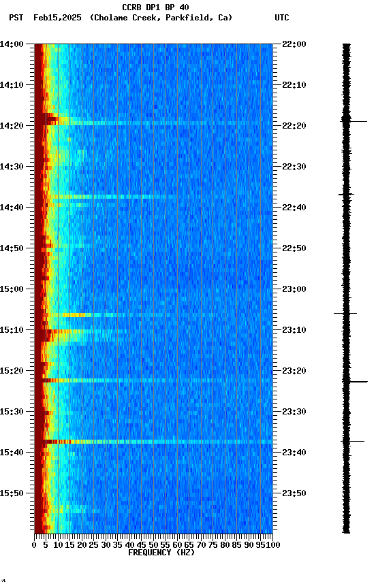Click the "15:40" PST axis label
Screen dimensions: 376x588
(12, 453)
